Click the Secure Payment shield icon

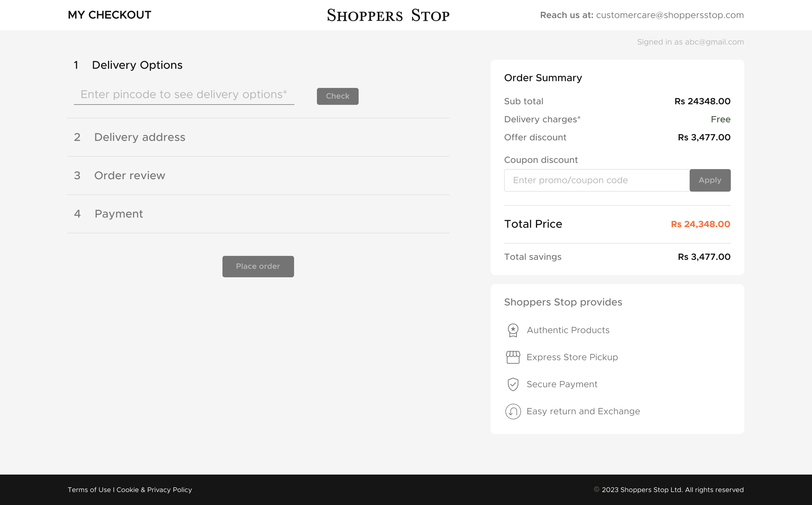(x=513, y=384)
